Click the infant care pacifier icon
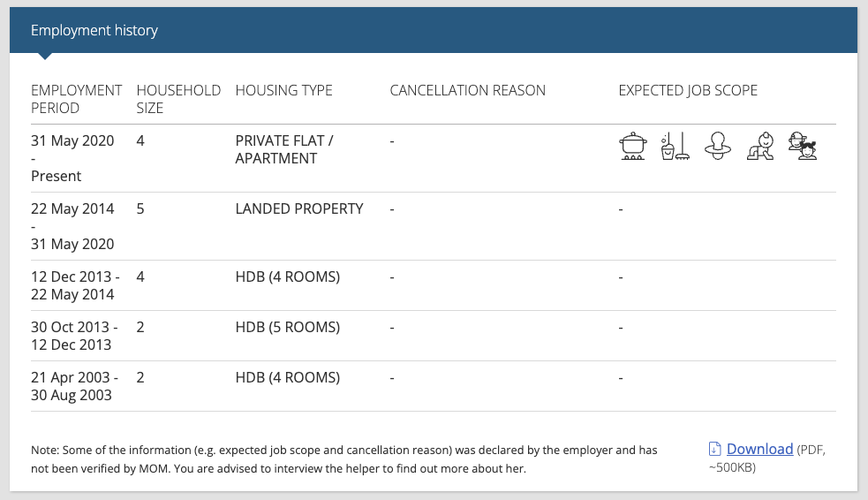The height and width of the screenshot is (500, 868). (x=718, y=146)
